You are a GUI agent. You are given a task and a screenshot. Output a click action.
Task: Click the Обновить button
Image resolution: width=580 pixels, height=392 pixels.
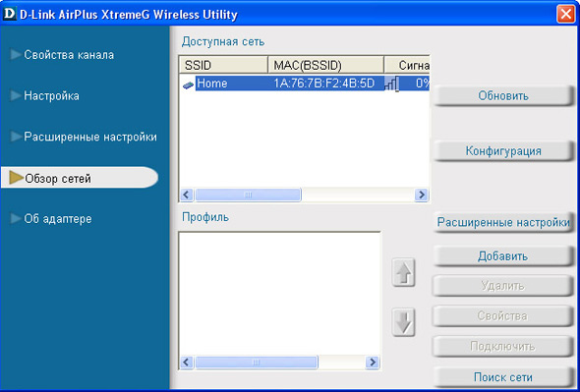(503, 95)
